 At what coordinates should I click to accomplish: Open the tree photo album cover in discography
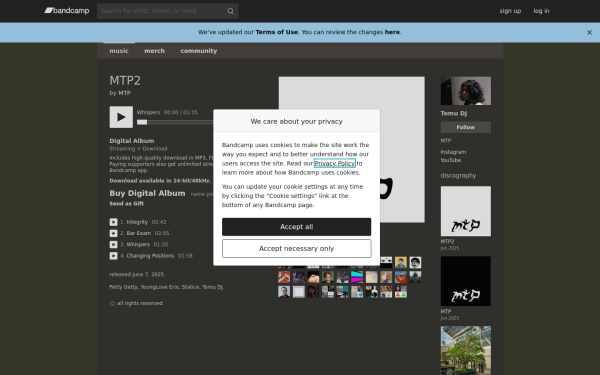click(x=466, y=351)
